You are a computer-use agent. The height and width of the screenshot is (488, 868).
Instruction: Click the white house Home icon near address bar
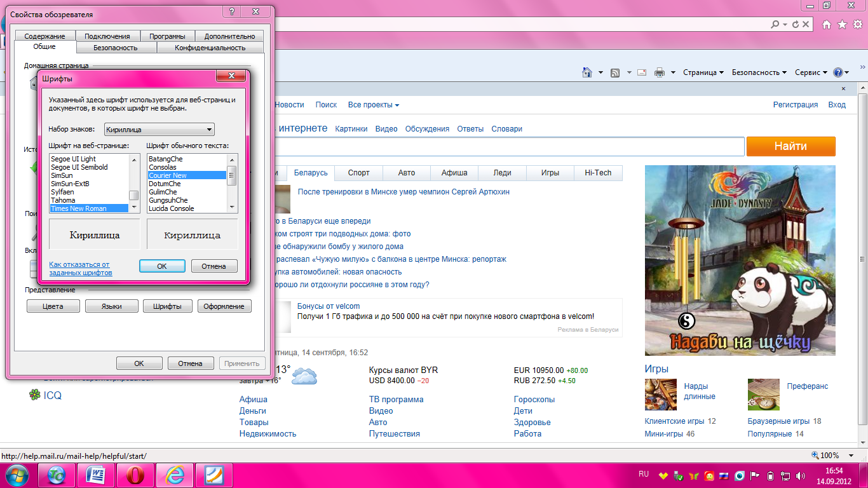point(827,24)
